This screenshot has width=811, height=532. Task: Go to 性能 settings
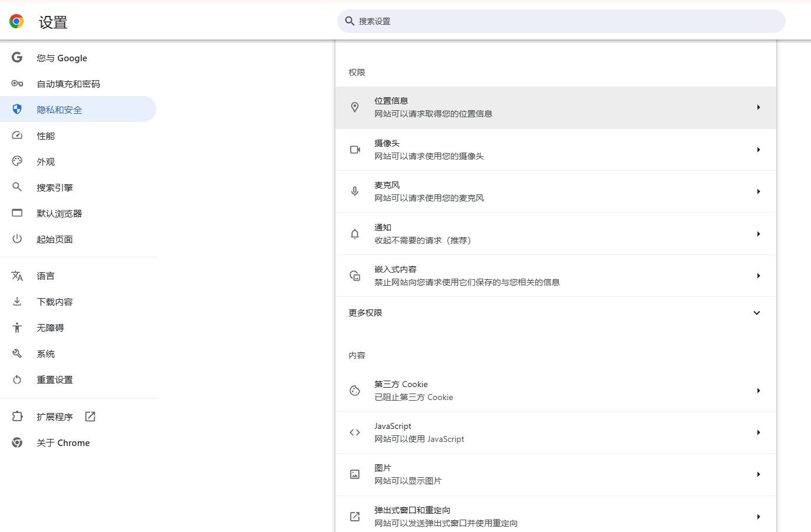tap(78, 136)
